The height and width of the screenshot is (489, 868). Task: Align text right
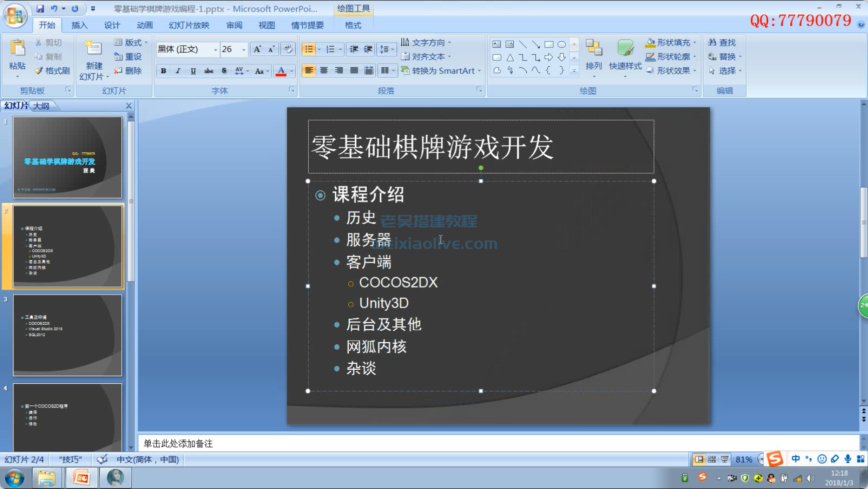pos(339,71)
